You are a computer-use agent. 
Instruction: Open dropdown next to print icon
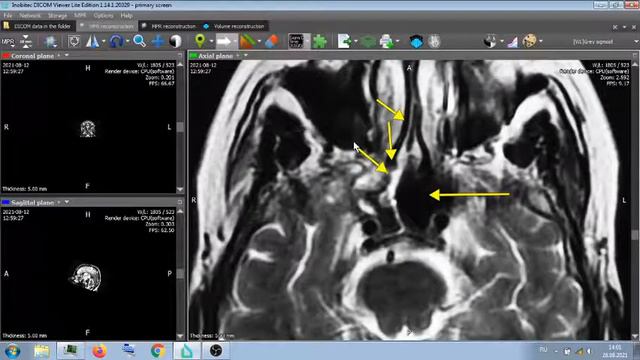[x=398, y=41]
